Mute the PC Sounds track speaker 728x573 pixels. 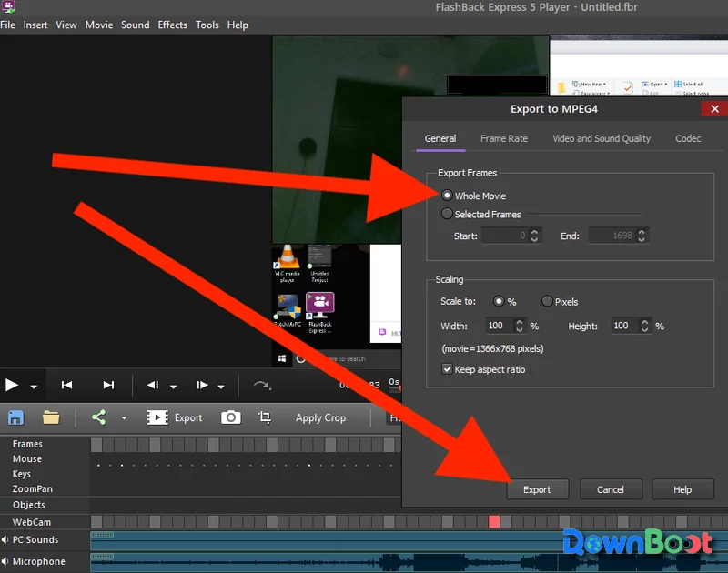[5, 539]
